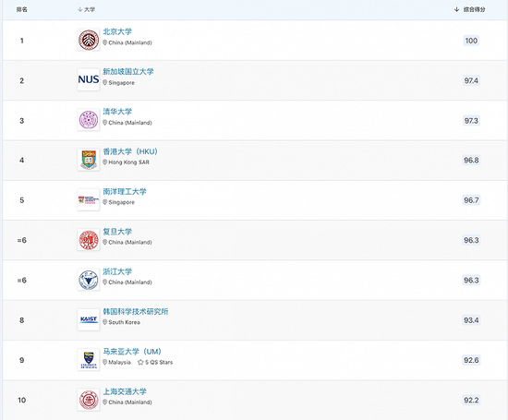Open the 北京大学 link

click(117, 31)
